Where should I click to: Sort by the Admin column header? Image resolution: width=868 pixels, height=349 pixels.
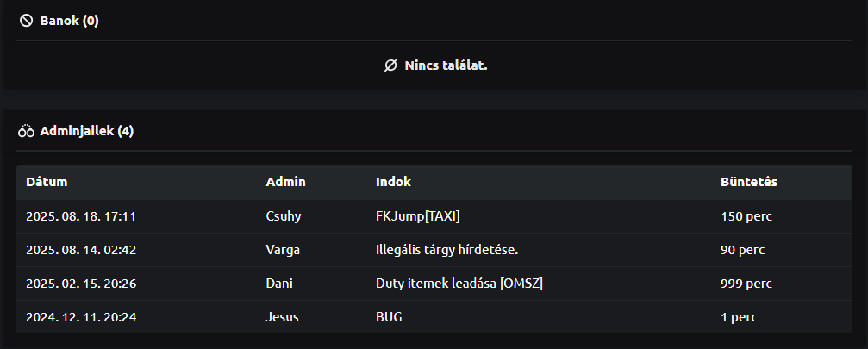click(x=285, y=182)
